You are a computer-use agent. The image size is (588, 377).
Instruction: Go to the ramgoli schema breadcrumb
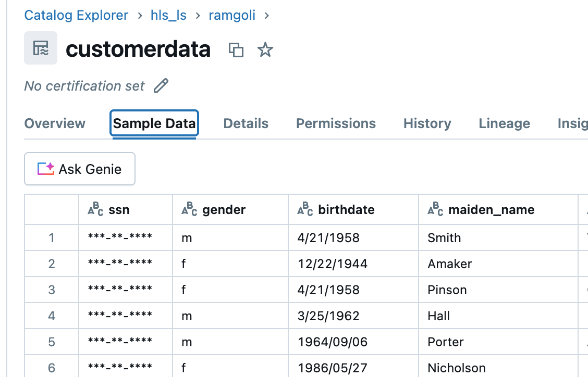click(232, 15)
